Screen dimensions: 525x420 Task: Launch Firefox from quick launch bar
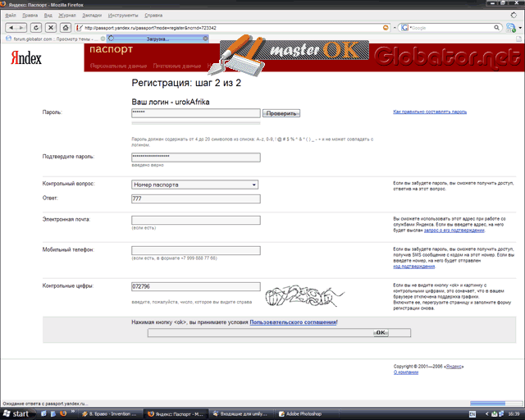pyautogui.click(x=62, y=414)
